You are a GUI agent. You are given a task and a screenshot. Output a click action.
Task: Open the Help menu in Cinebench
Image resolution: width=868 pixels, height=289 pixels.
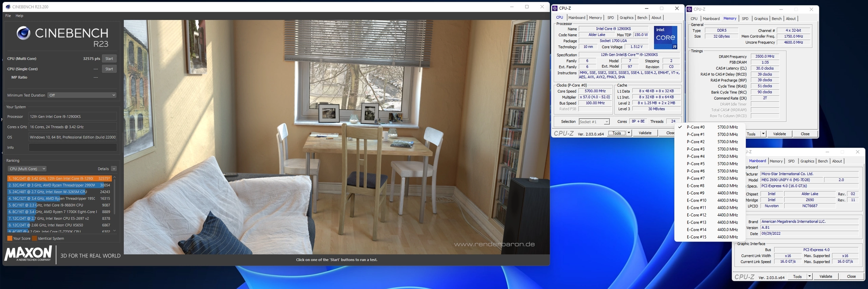pyautogui.click(x=19, y=16)
